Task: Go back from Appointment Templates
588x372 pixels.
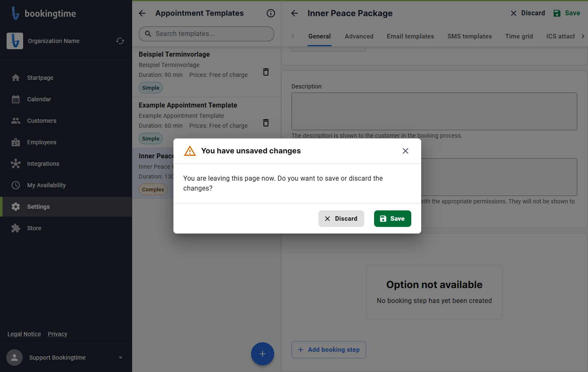Action: 142,13
